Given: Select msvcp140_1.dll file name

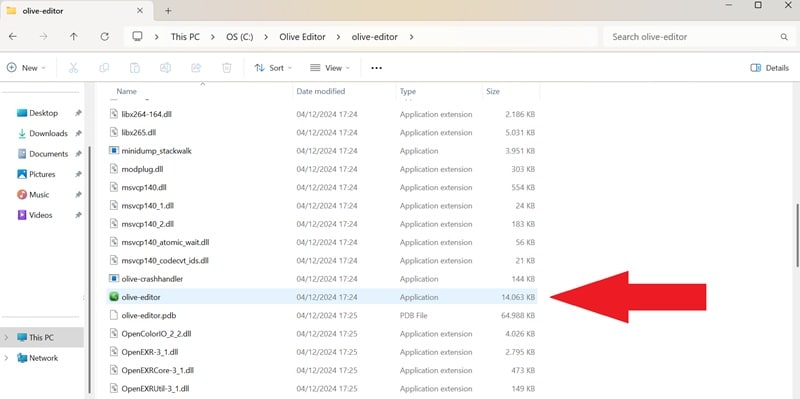Looking at the screenshot, I should point(147,206).
